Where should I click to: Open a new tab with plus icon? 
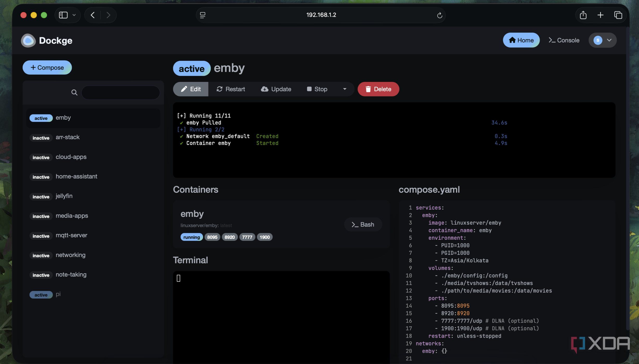pyautogui.click(x=600, y=15)
